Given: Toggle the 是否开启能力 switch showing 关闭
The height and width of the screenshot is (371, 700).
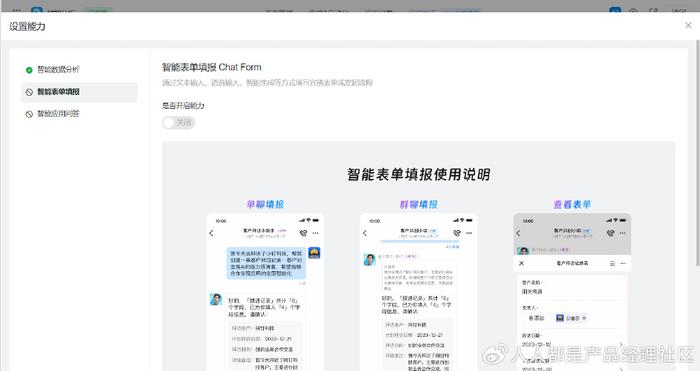Looking at the screenshot, I should pyautogui.click(x=179, y=123).
